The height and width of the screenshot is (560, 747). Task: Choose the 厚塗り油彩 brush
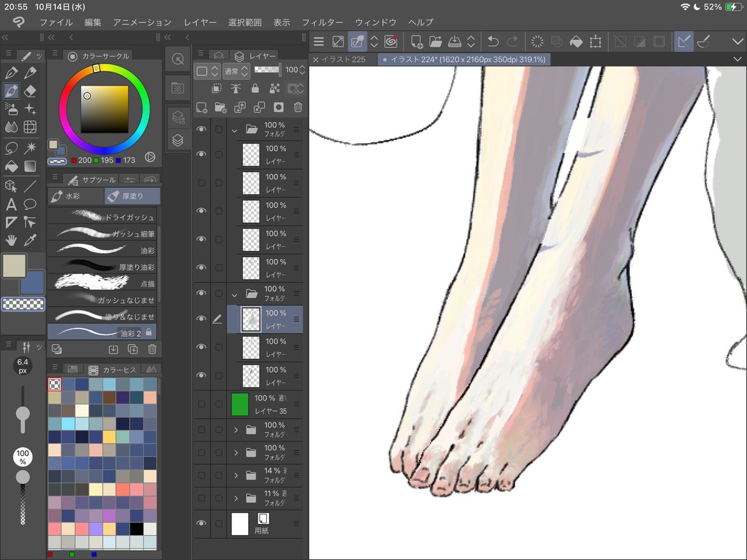point(102,266)
